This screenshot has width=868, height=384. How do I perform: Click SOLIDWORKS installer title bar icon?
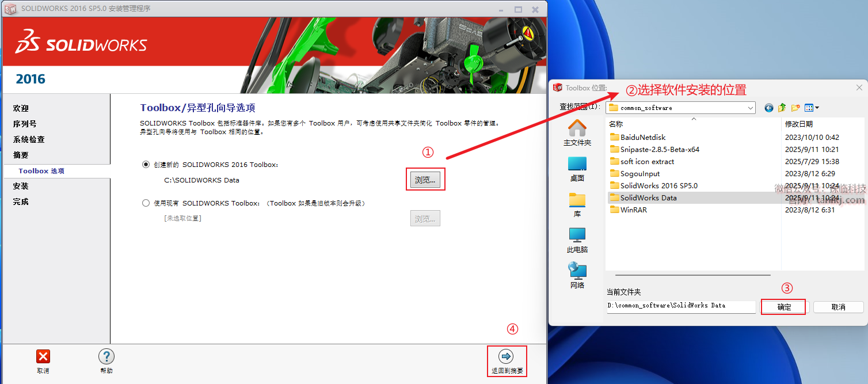tap(10, 9)
